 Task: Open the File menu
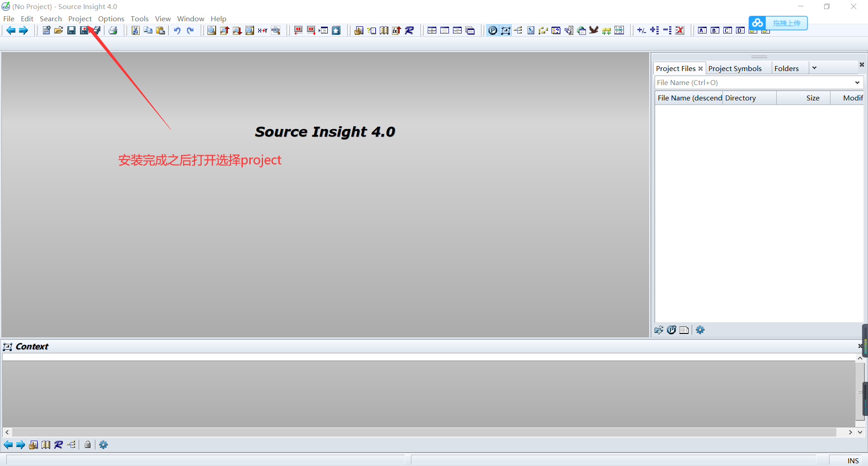click(9, 19)
